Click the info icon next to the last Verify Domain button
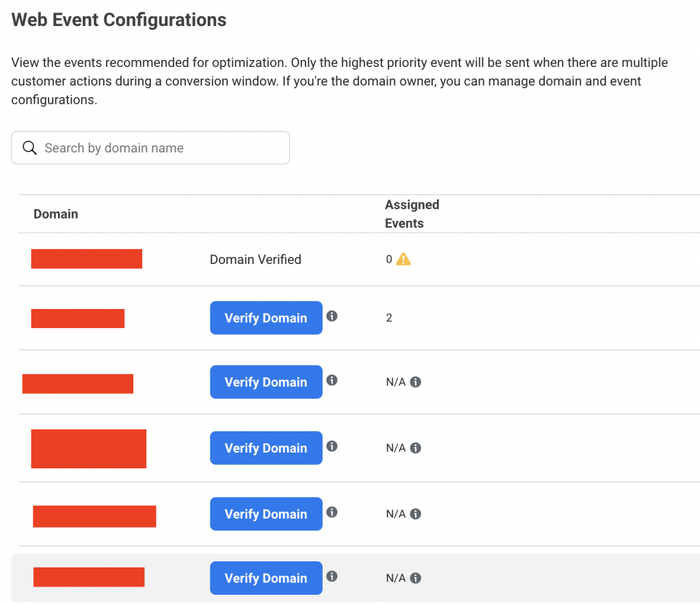 pos(332,576)
